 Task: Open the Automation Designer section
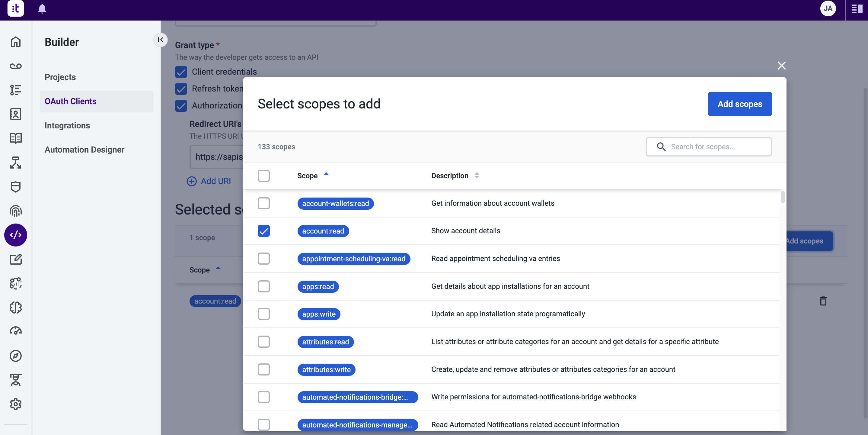coord(84,150)
